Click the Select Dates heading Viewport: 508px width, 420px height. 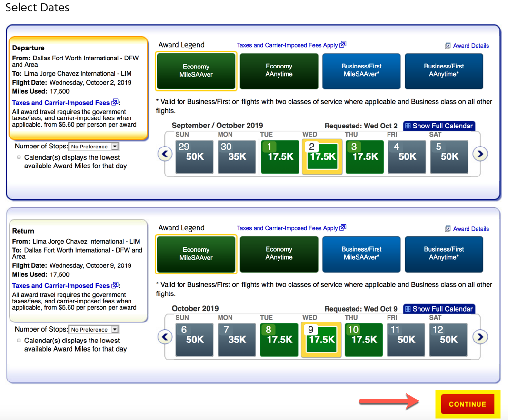coord(37,7)
